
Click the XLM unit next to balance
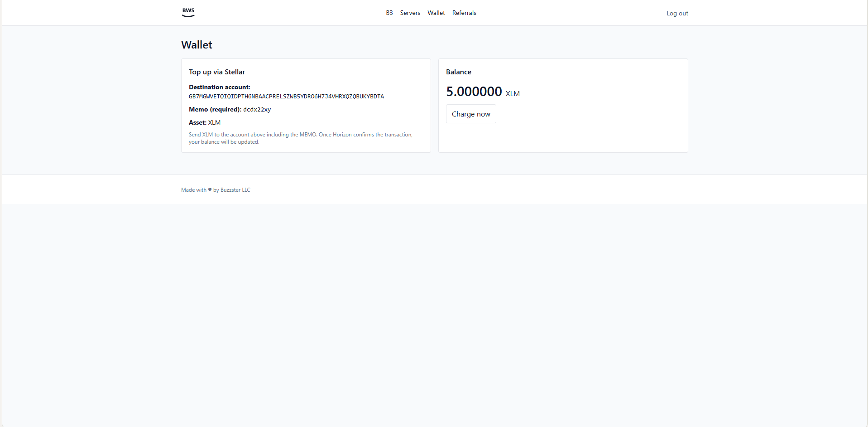(x=512, y=93)
